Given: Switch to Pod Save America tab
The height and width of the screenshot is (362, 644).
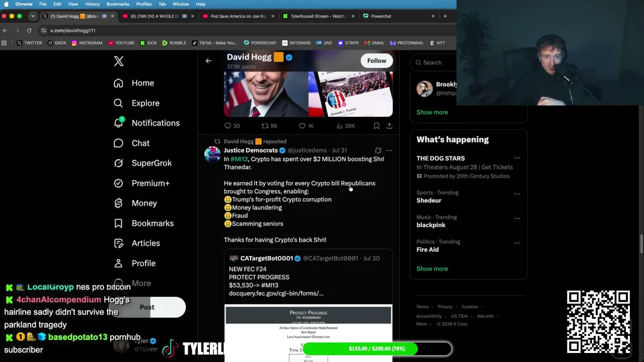Looking at the screenshot, I should [238, 16].
